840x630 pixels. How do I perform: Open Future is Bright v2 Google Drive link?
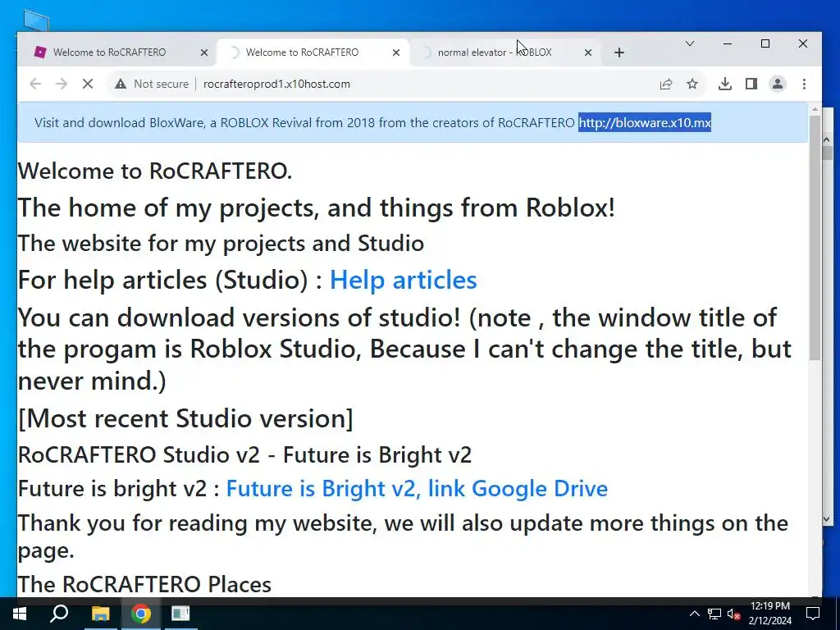tap(417, 488)
